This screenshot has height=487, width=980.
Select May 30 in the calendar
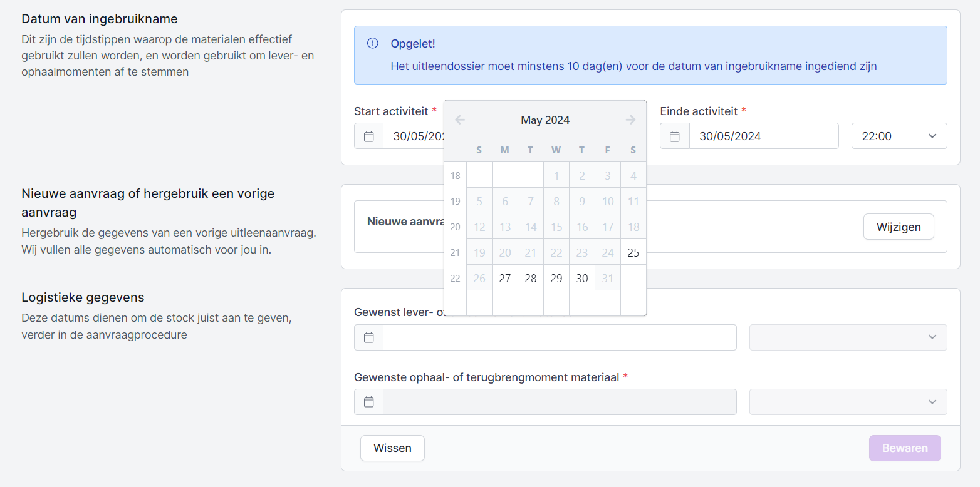pos(582,279)
